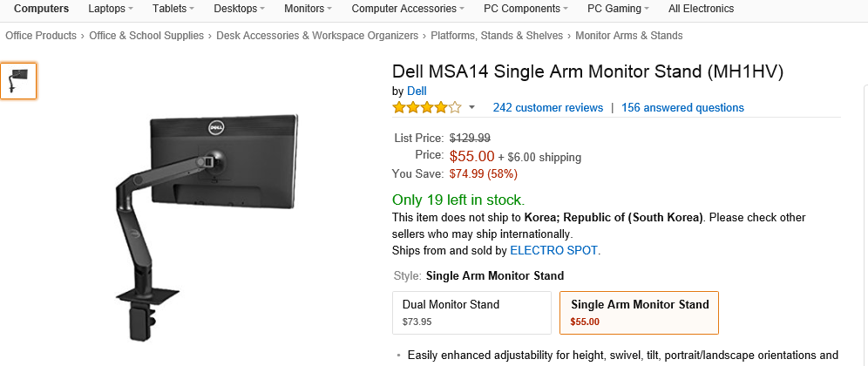Expand the Desktops menu
The width and height of the screenshot is (868, 366).
point(240,9)
